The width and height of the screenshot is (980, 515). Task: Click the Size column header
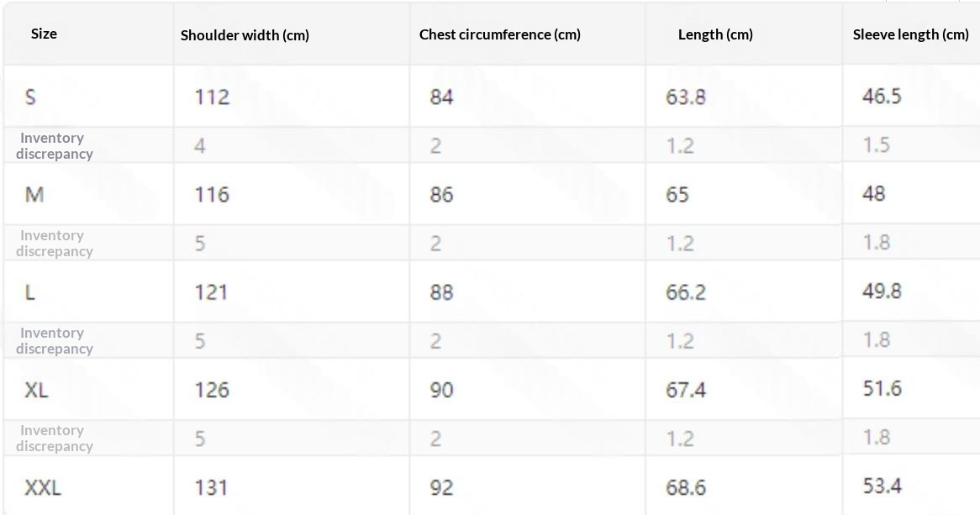click(x=44, y=34)
